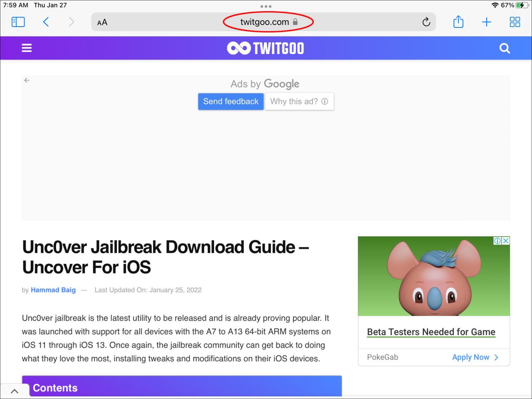This screenshot has width=532, height=399.
Task: Click the Why this ad? button
Action: [299, 101]
